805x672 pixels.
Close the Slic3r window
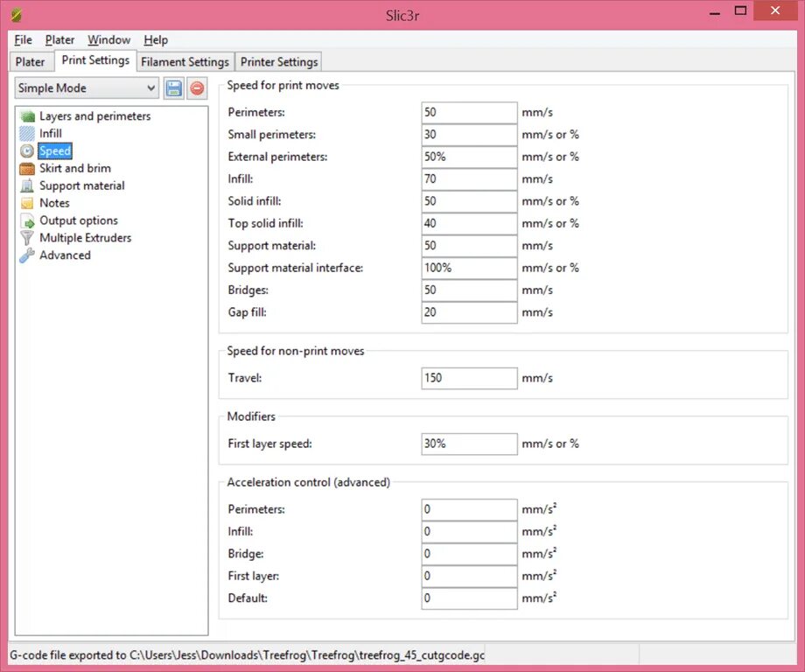775,10
